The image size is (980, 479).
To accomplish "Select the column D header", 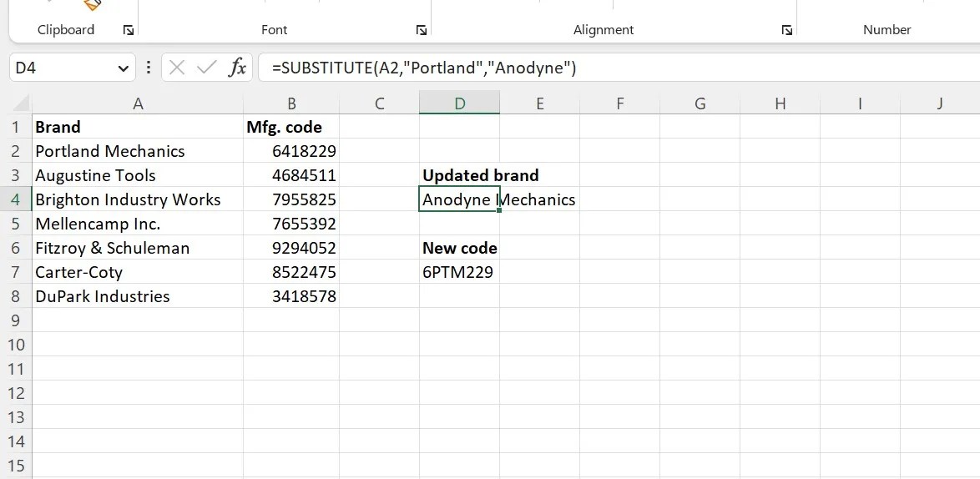I will [x=459, y=103].
